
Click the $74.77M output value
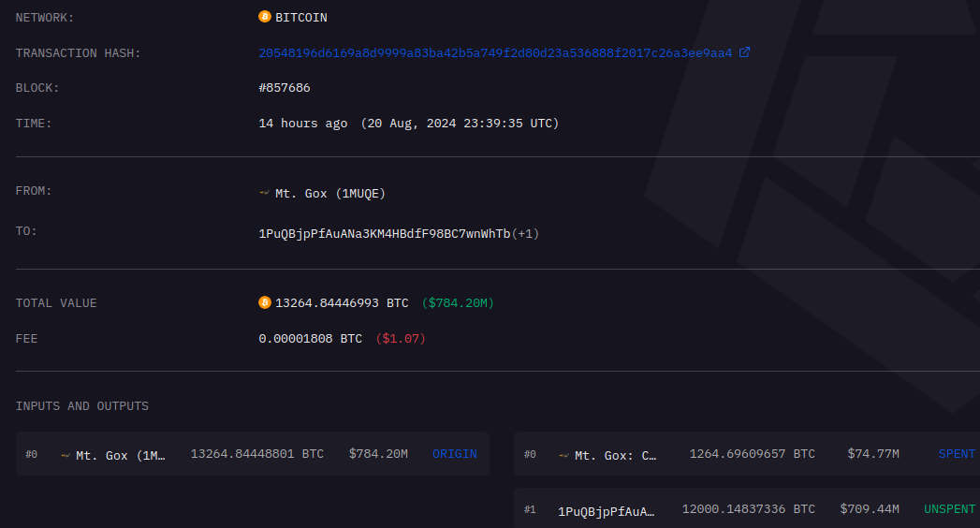tap(873, 454)
